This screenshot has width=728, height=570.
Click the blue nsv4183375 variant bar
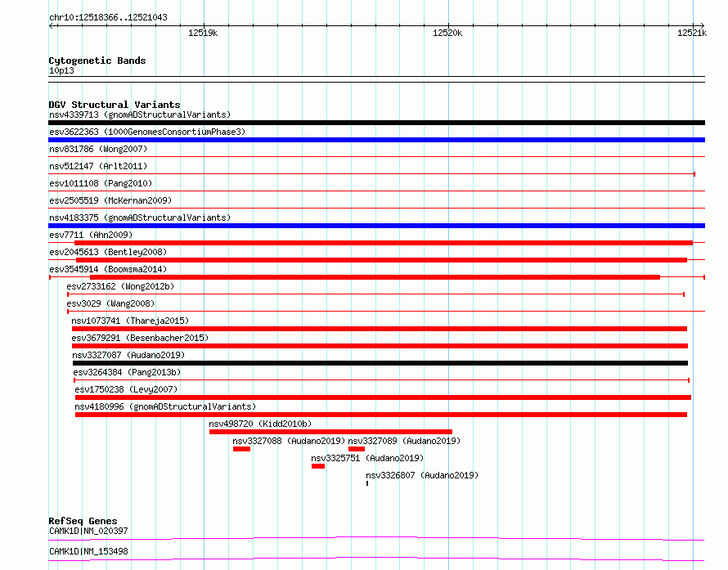pyautogui.click(x=376, y=226)
